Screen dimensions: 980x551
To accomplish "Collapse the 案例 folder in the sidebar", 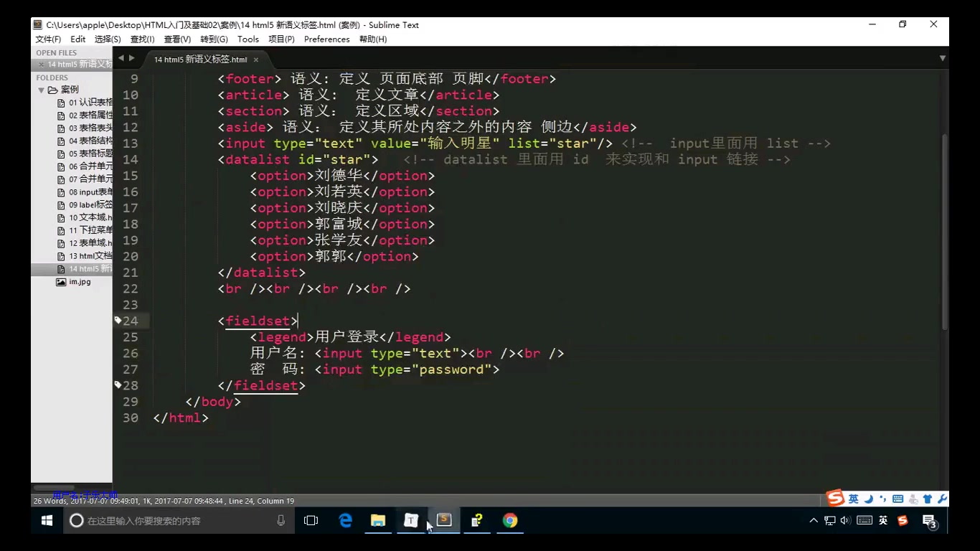I will pyautogui.click(x=41, y=89).
